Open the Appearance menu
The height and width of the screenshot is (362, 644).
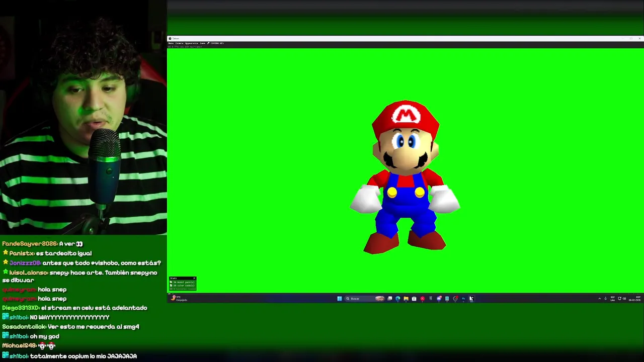191,43
